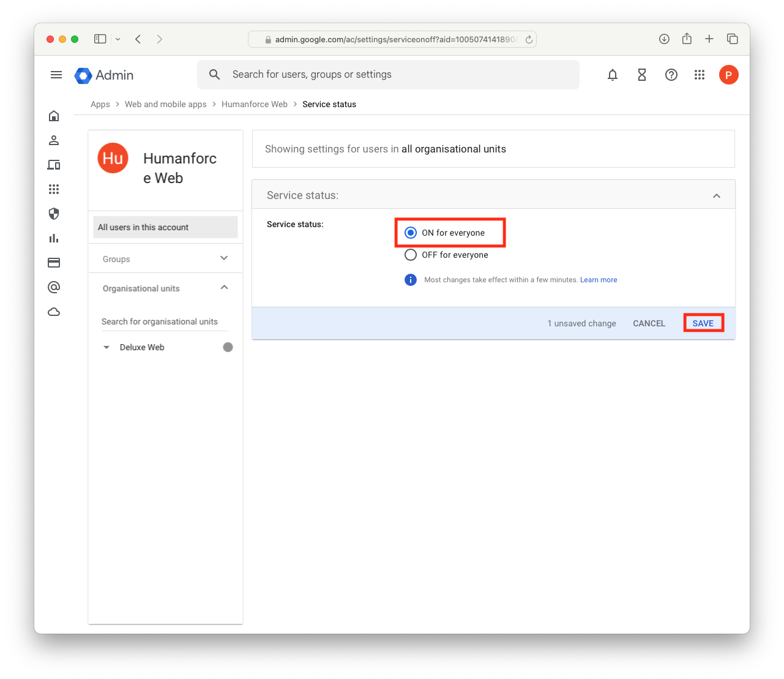Expand the Deluxe Web tree arrow
The height and width of the screenshot is (679, 784).
point(106,347)
